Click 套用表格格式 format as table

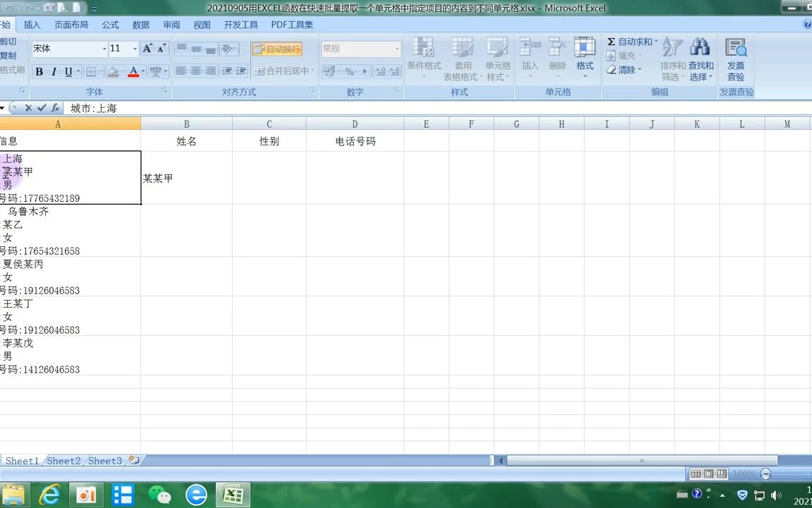click(x=462, y=59)
